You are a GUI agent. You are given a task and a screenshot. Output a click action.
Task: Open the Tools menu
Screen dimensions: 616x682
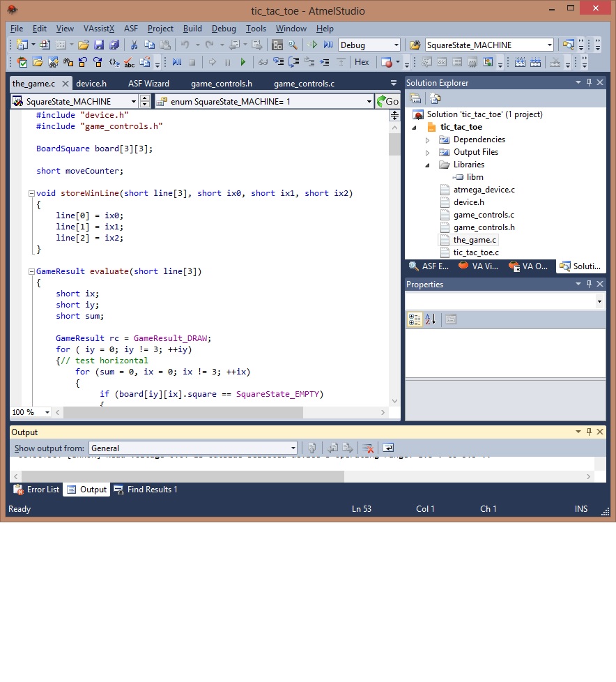click(x=256, y=29)
